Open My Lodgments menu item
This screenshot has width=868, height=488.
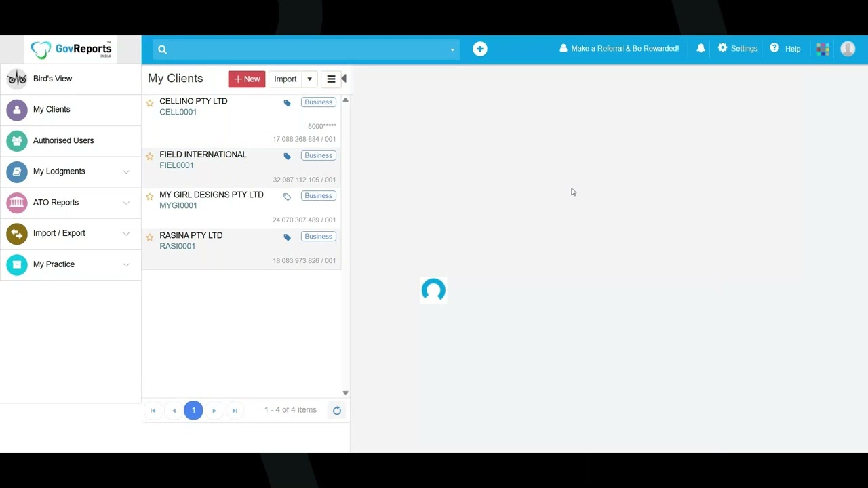click(x=71, y=171)
